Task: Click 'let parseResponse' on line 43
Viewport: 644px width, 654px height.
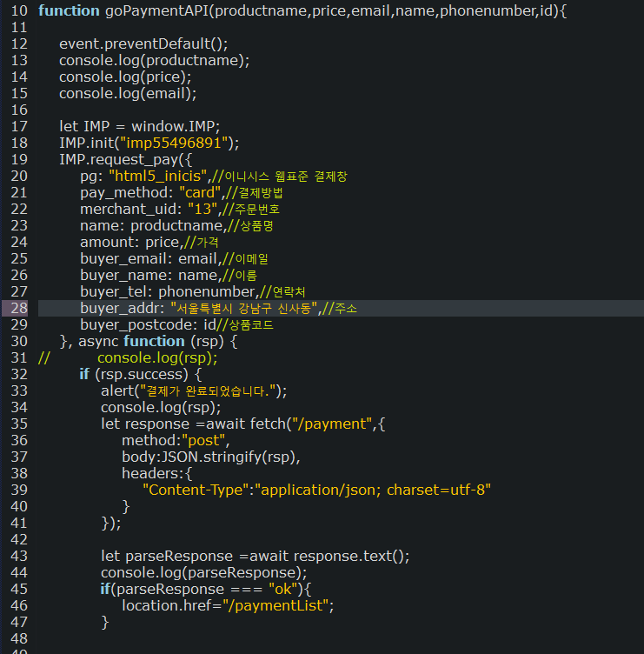Action: pos(167,556)
